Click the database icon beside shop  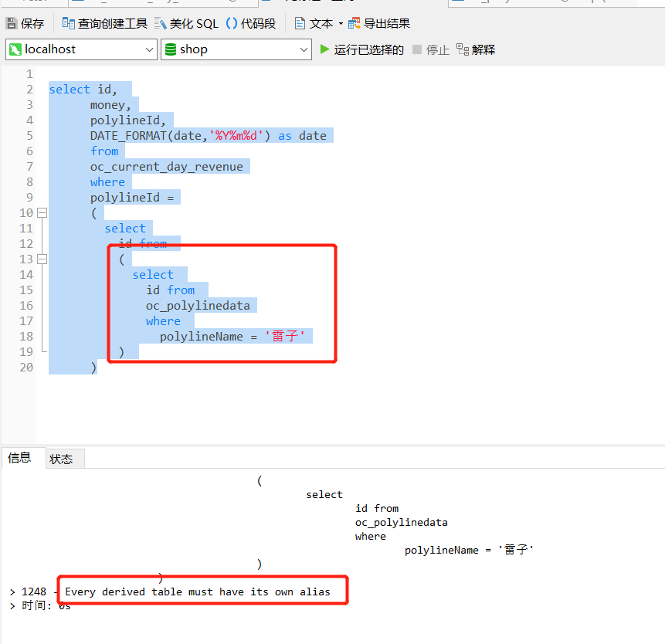[x=170, y=49]
